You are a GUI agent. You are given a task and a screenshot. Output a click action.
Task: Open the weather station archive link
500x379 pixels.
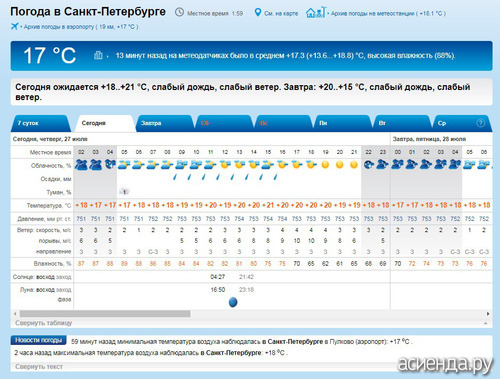(388, 13)
